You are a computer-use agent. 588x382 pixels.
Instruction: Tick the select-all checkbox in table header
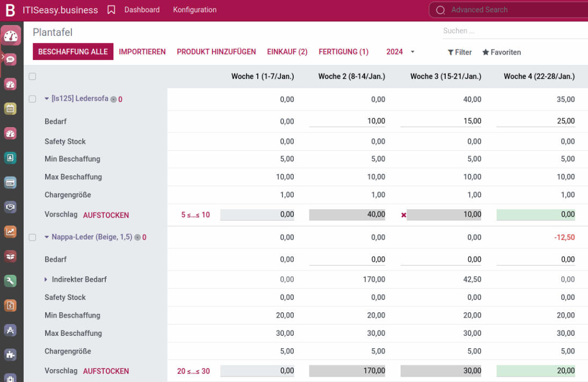coord(32,77)
